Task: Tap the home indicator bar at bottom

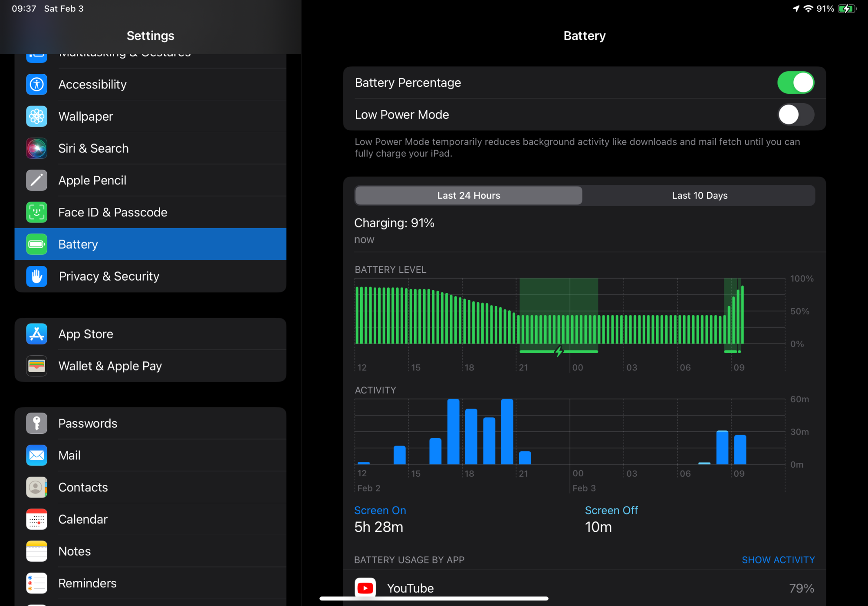Action: pos(434,599)
